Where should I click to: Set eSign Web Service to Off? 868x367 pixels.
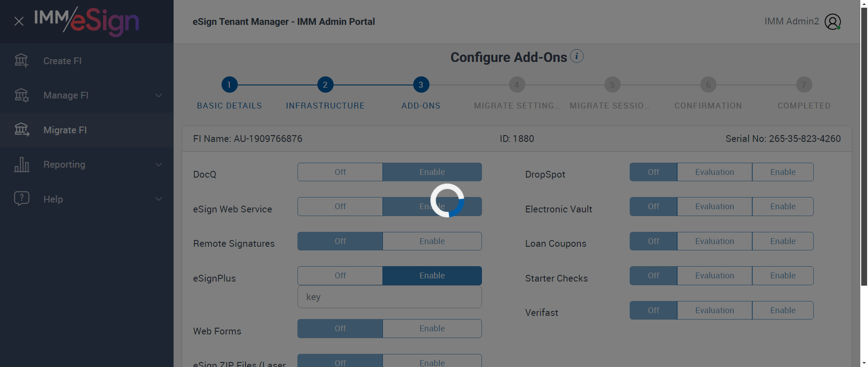click(340, 207)
